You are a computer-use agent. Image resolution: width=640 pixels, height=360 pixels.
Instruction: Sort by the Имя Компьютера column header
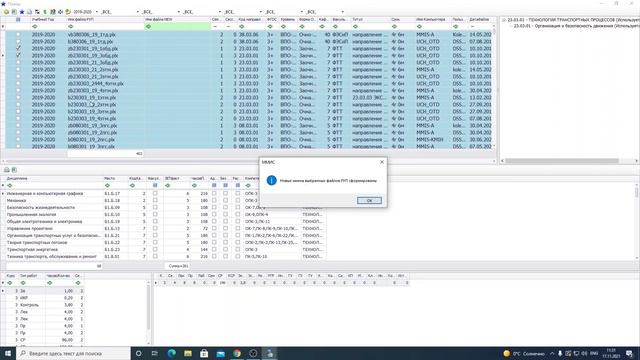(432, 20)
